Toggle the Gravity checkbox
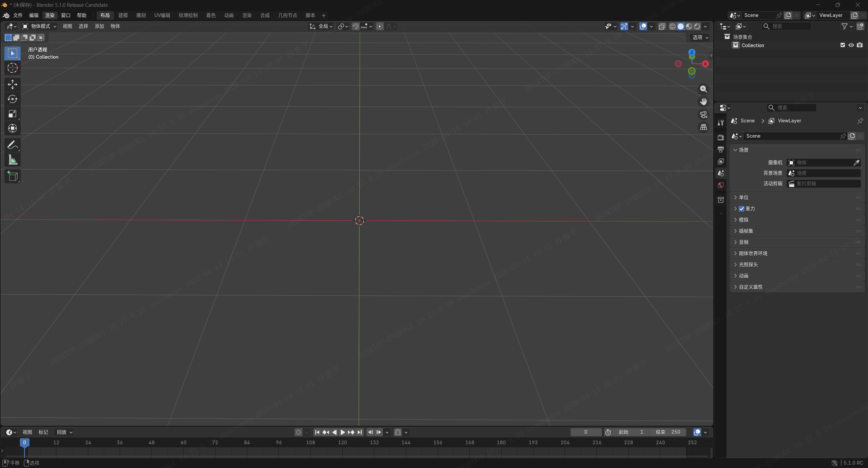The width and height of the screenshot is (868, 468). pyautogui.click(x=741, y=209)
